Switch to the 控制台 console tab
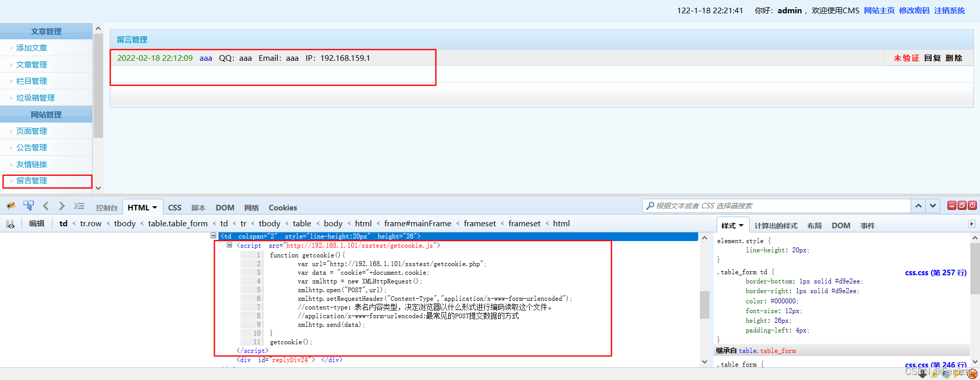 107,208
